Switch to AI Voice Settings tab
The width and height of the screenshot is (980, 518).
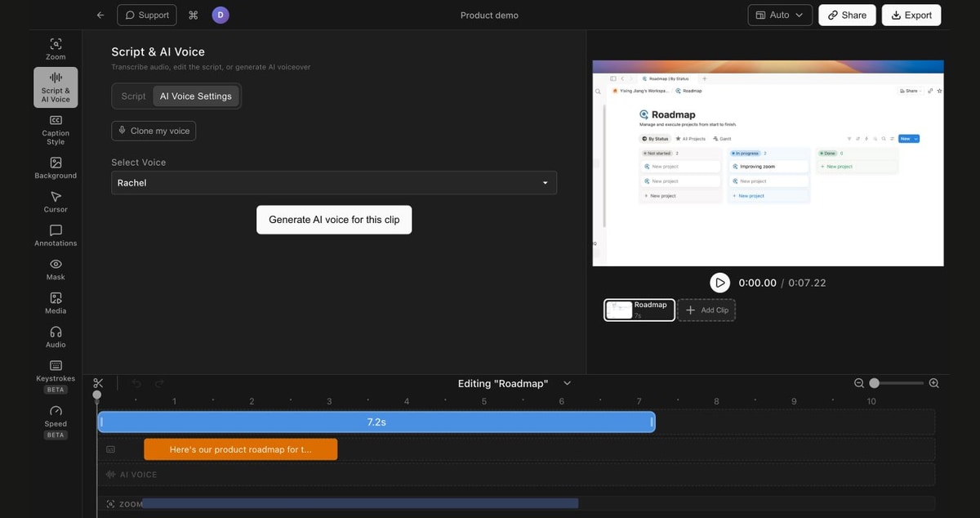(x=196, y=96)
